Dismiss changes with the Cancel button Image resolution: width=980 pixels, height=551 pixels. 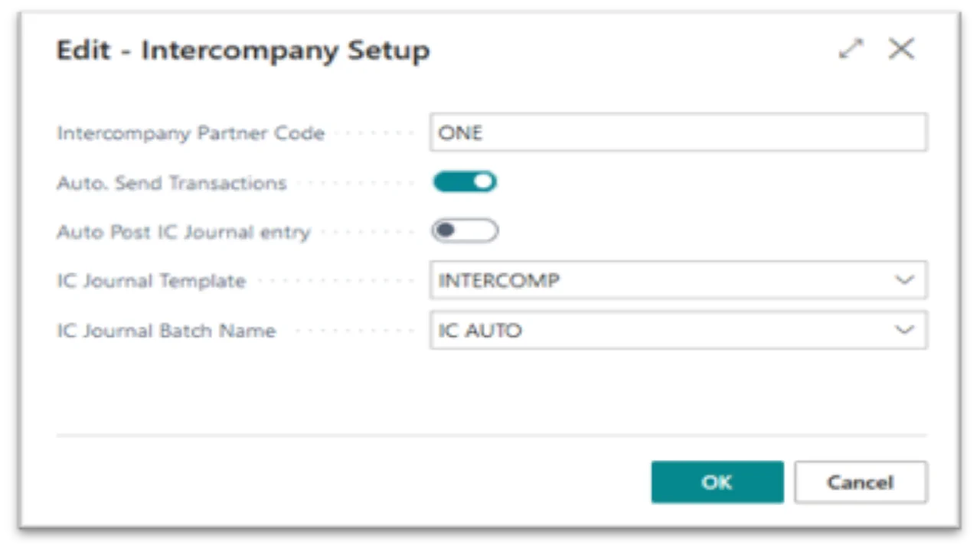coord(861,482)
